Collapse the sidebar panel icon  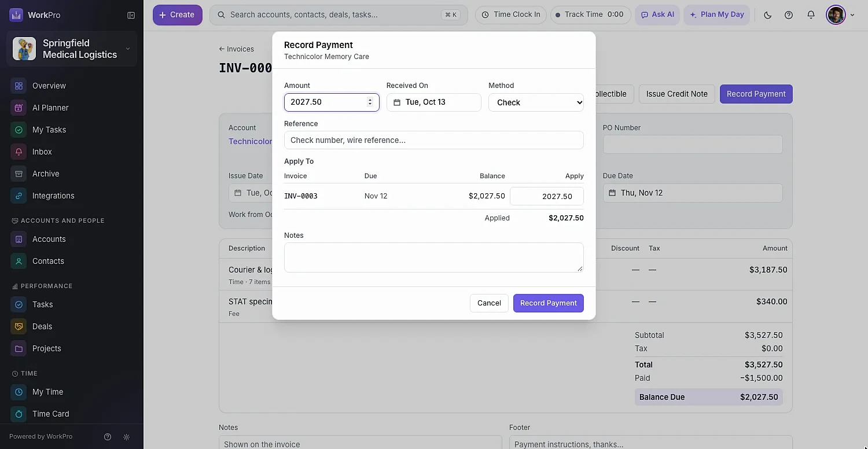click(131, 15)
